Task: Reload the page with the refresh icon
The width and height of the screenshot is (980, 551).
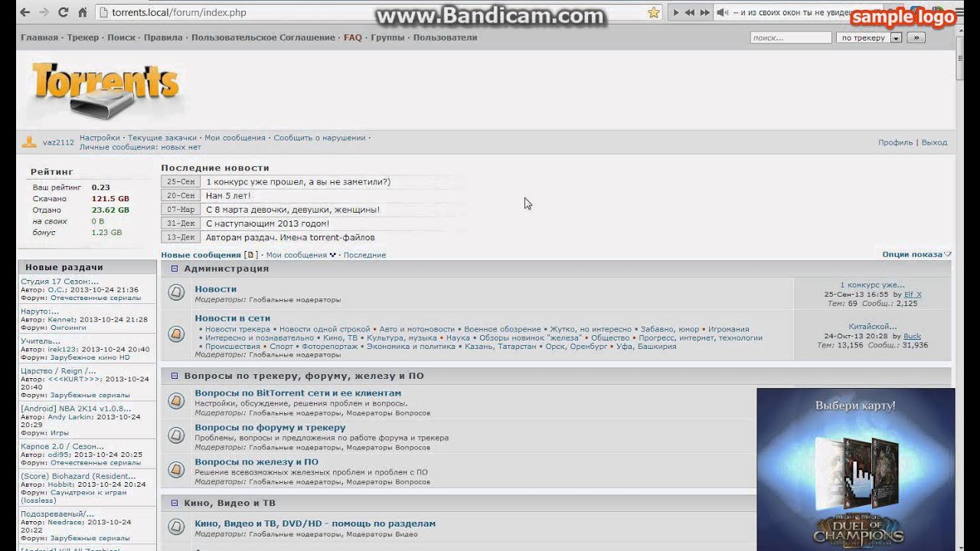Action: click(63, 12)
